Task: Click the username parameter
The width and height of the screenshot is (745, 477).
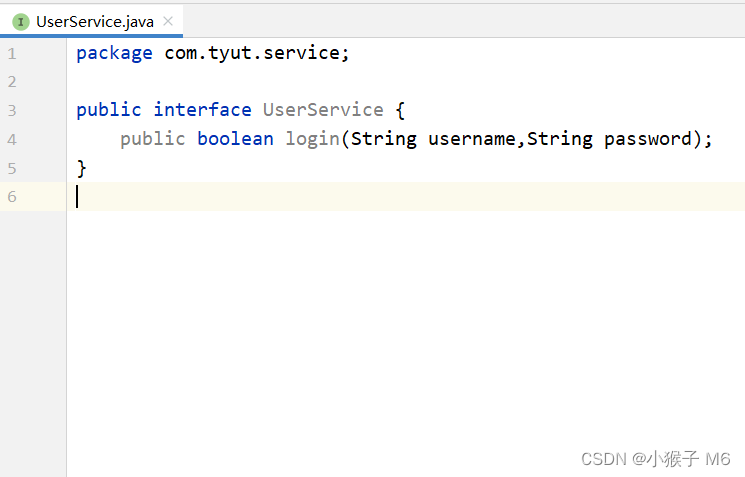Action: click(472, 139)
